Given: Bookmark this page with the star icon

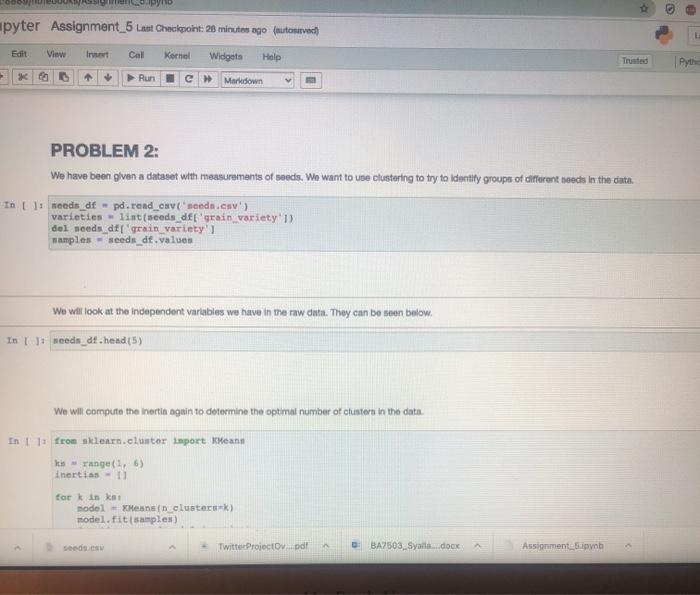Looking at the screenshot, I should pos(644,8).
